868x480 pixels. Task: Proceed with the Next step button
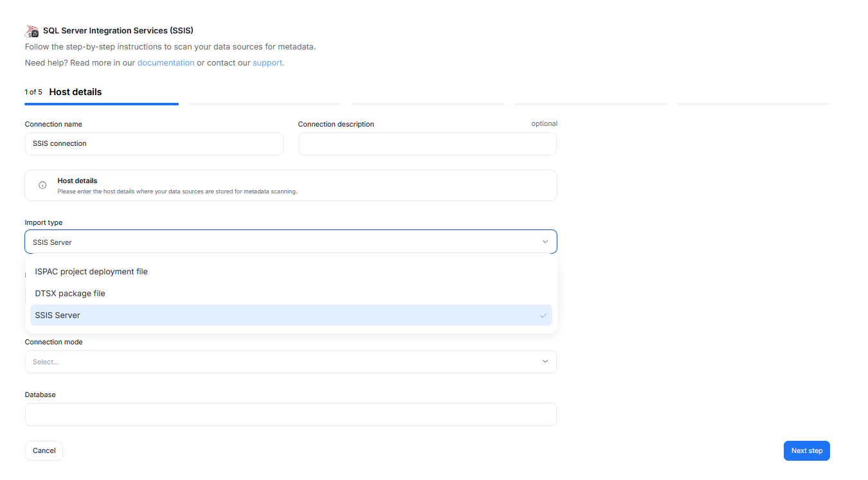(806, 451)
